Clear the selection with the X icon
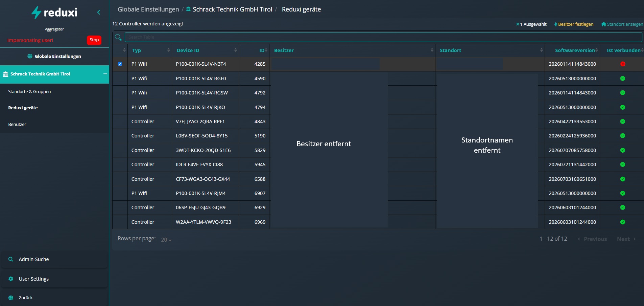644x306 pixels. (x=517, y=24)
